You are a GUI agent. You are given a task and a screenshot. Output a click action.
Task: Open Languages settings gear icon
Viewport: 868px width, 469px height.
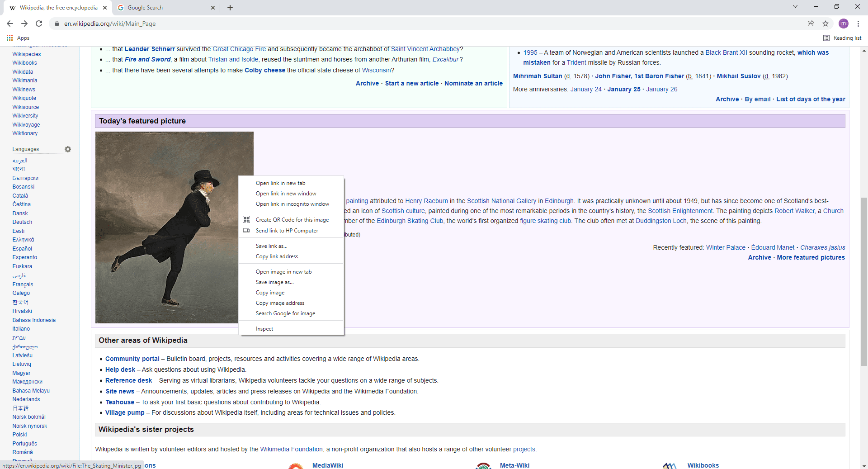point(68,149)
